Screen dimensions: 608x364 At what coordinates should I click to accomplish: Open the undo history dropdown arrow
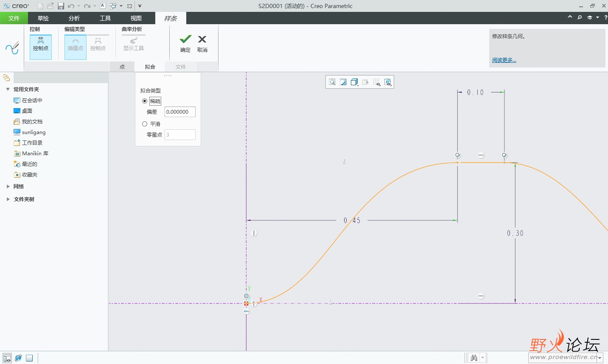(78, 6)
